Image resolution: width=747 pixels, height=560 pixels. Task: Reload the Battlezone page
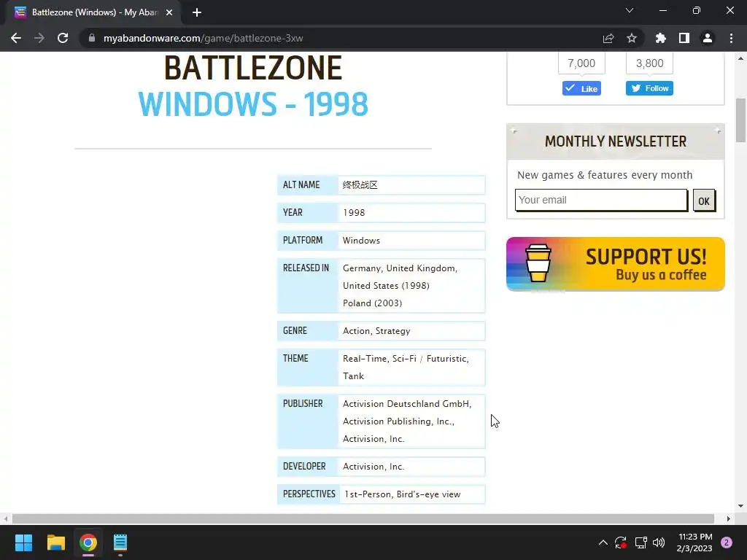point(63,38)
